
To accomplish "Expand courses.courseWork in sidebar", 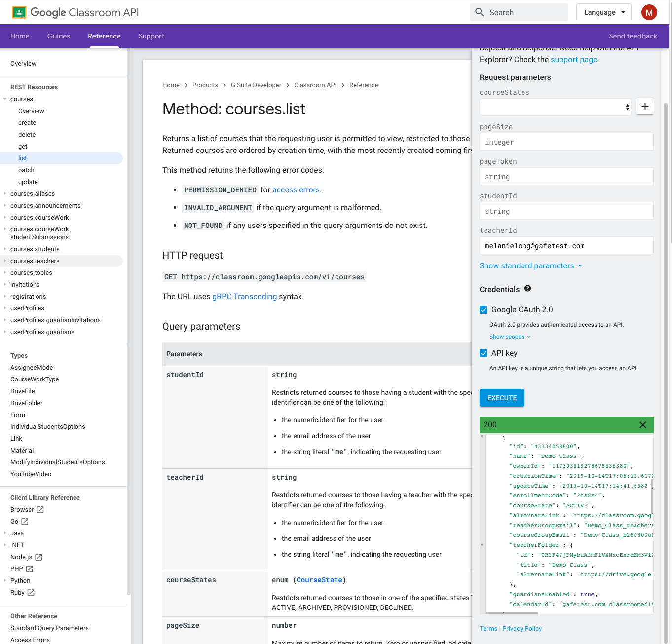I will pyautogui.click(x=5, y=218).
